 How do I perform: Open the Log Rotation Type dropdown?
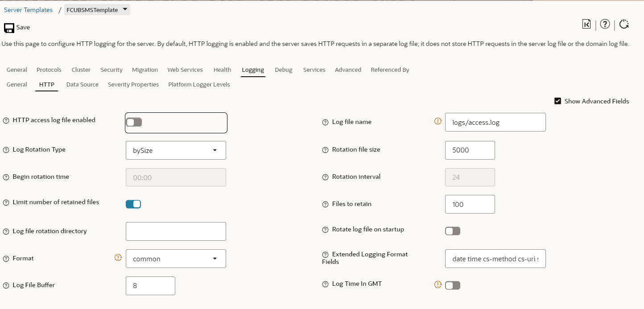point(176,150)
